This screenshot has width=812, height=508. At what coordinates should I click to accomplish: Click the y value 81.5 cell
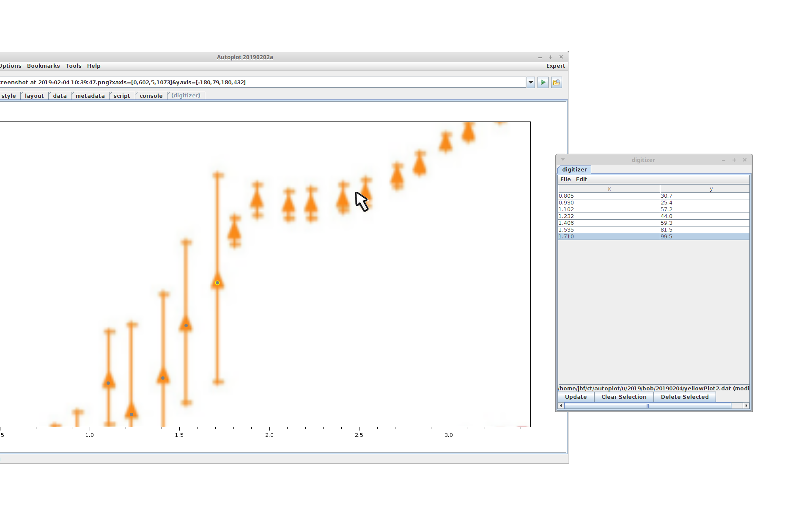[x=705, y=230]
